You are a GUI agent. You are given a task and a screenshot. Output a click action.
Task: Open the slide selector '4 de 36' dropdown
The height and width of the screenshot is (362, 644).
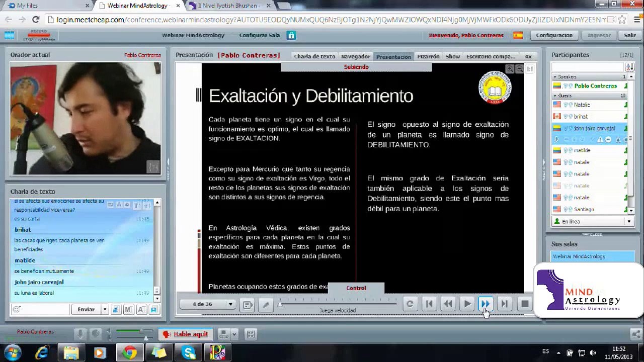pos(208,304)
